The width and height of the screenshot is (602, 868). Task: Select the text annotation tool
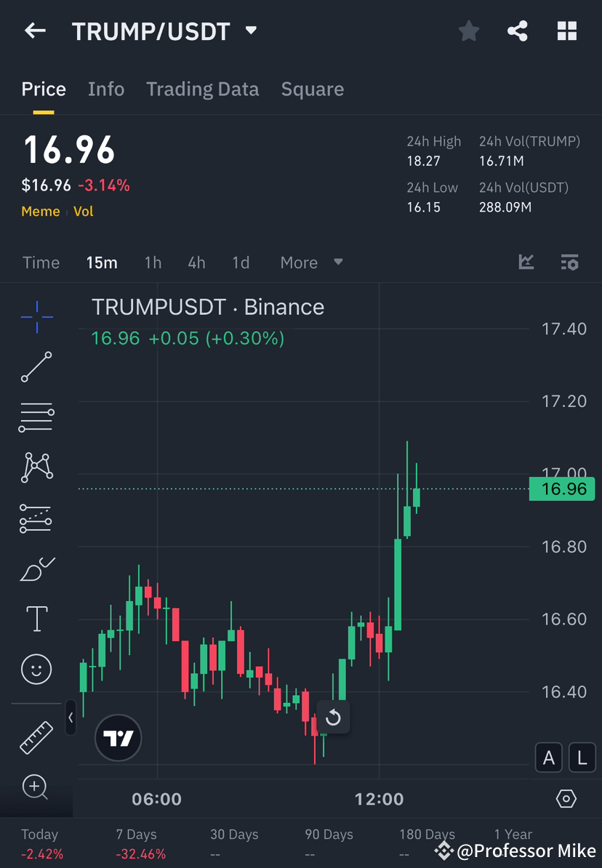coord(36,619)
